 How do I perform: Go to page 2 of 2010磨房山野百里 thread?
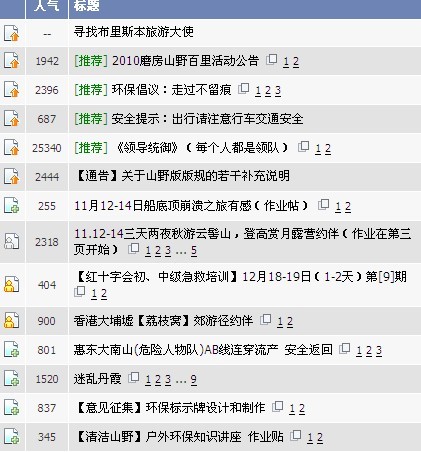tap(296, 62)
